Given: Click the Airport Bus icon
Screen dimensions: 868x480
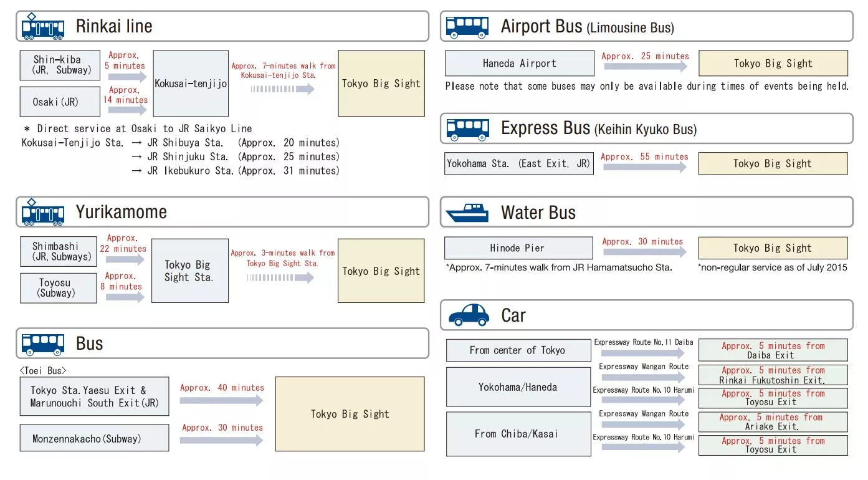Looking at the screenshot, I should point(467,27).
